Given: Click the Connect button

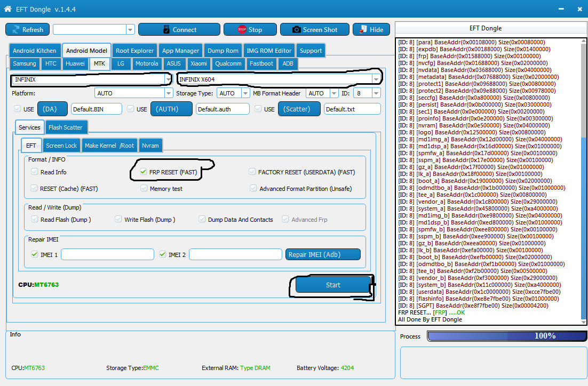Looking at the screenshot, I should click(179, 30).
